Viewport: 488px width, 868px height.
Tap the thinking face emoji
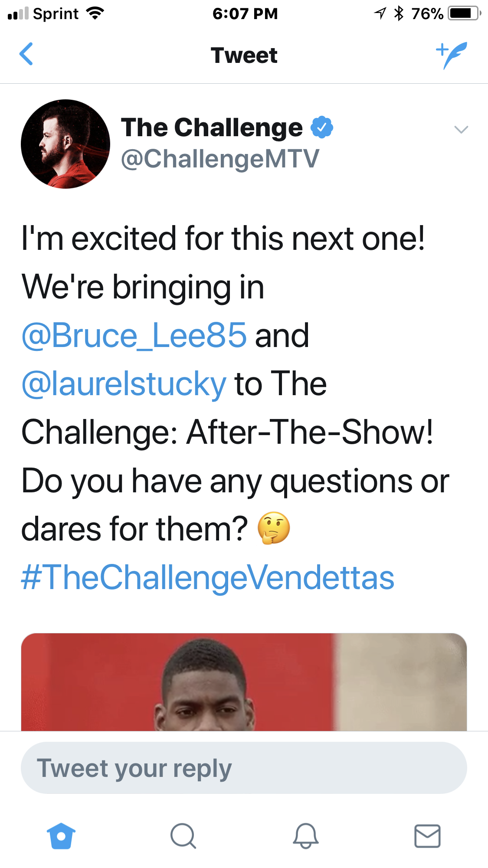(x=273, y=528)
